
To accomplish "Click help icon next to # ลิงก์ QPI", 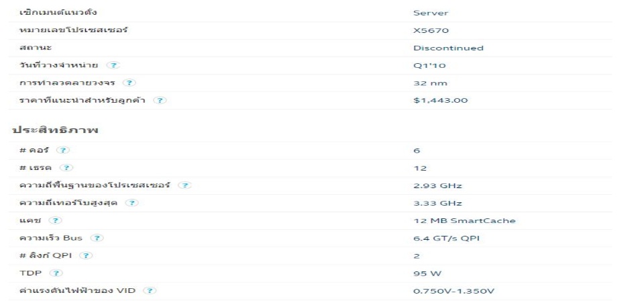I will pyautogui.click(x=86, y=255).
